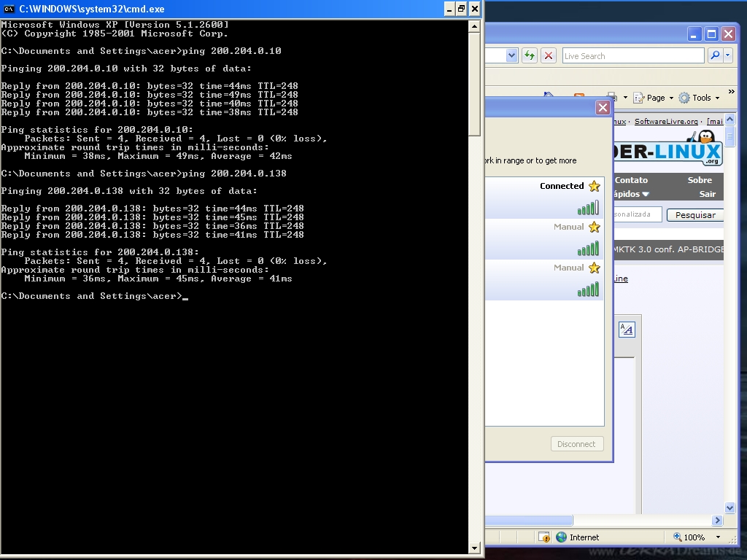
Task: Click the star icon beside Connected
Action: coord(594,186)
